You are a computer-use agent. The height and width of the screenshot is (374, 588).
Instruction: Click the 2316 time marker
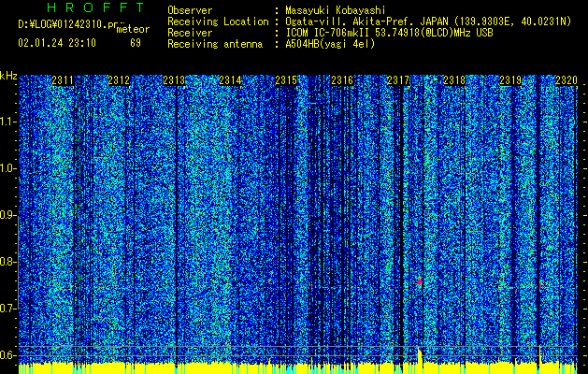[x=342, y=80]
